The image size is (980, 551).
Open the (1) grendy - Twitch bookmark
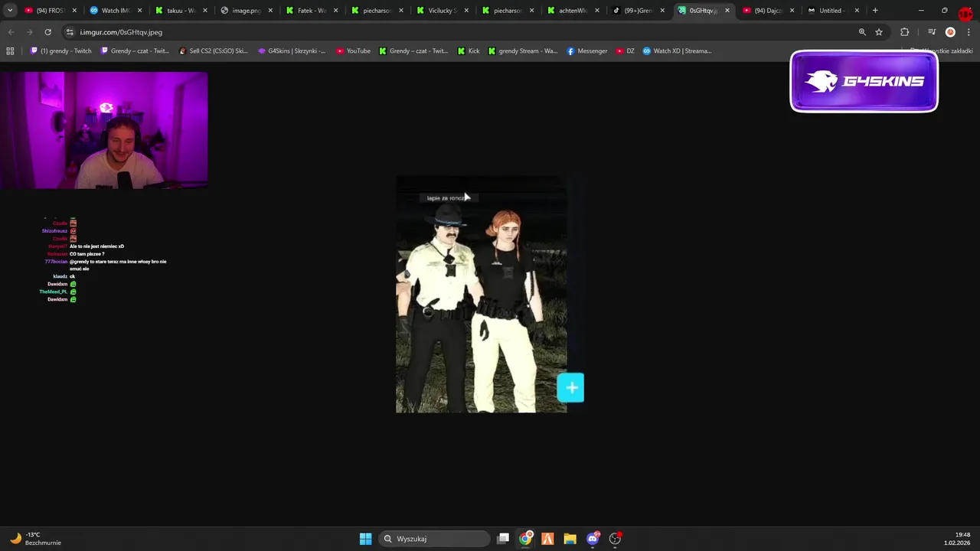(60, 51)
